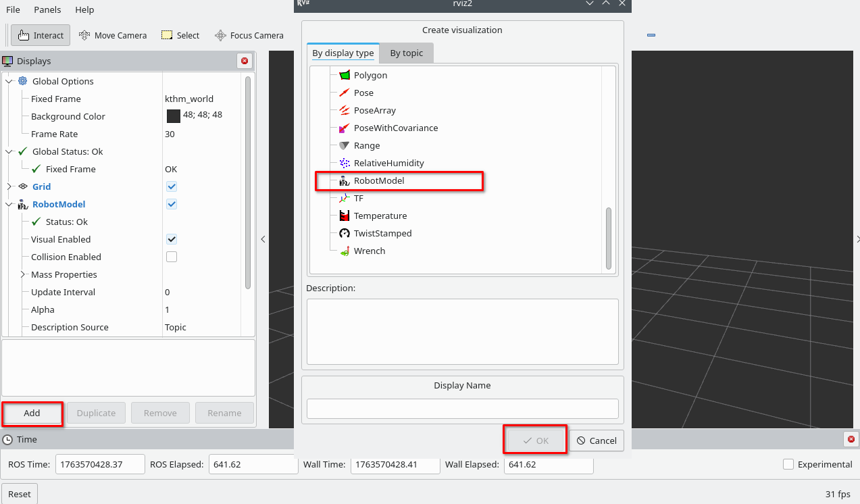
Task: Click the green check beside Fixed Frame
Action: click(x=36, y=169)
